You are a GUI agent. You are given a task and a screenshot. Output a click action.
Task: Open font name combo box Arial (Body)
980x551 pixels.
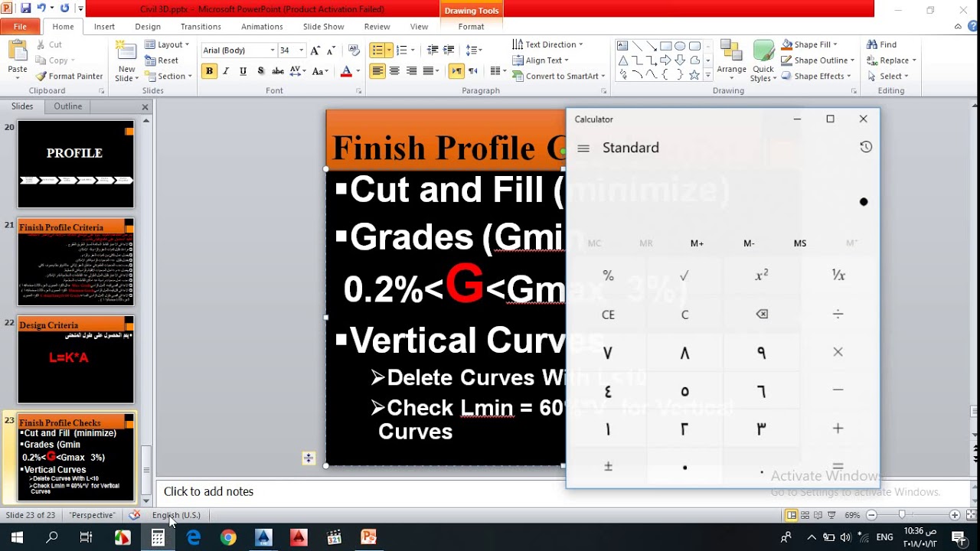(x=238, y=51)
